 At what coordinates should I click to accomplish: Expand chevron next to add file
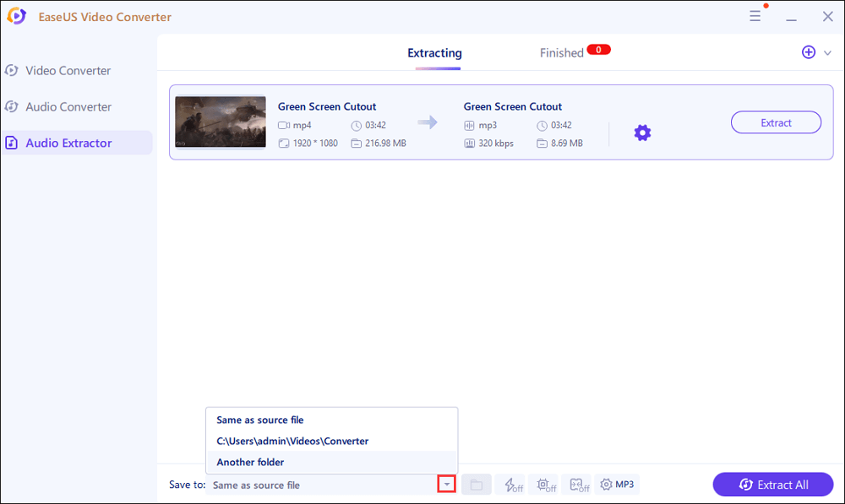(x=827, y=53)
